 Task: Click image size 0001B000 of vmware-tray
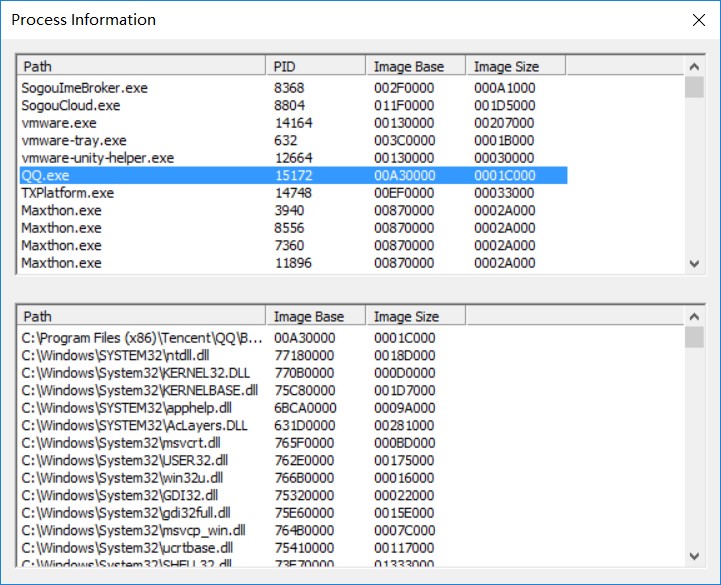pos(504,140)
